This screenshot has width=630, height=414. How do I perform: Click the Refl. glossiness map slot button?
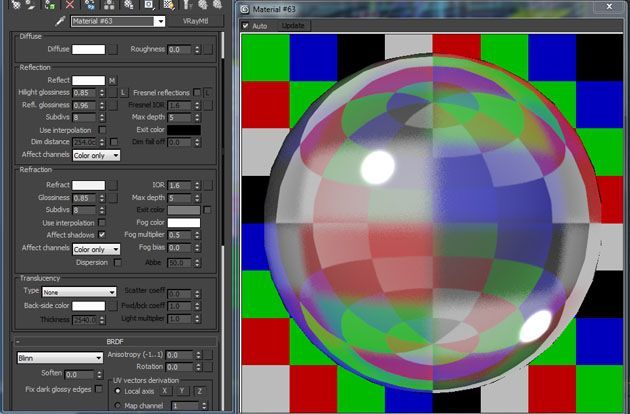tap(113, 105)
